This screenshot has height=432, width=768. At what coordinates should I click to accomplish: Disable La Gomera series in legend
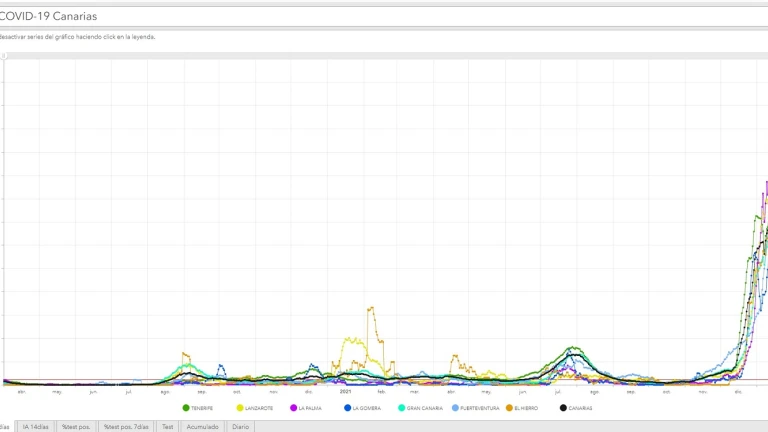point(366,408)
